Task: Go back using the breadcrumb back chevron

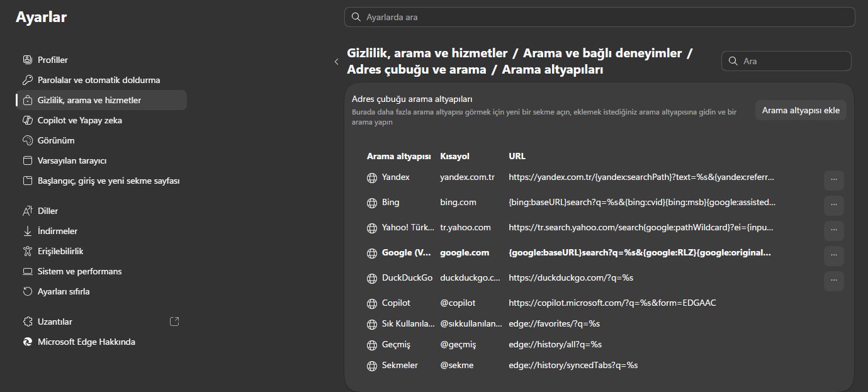Action: click(336, 62)
